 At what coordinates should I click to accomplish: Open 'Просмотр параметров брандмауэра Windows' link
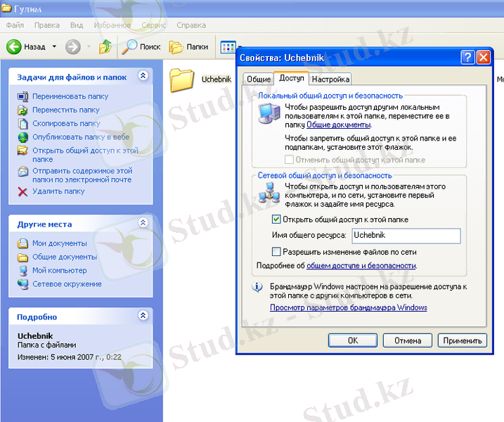tap(349, 307)
